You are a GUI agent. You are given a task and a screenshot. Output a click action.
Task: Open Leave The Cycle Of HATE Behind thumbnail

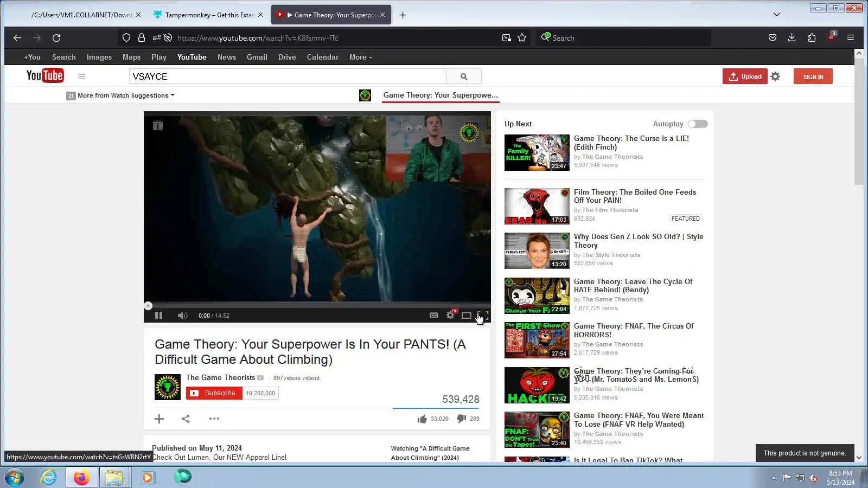pyautogui.click(x=537, y=296)
